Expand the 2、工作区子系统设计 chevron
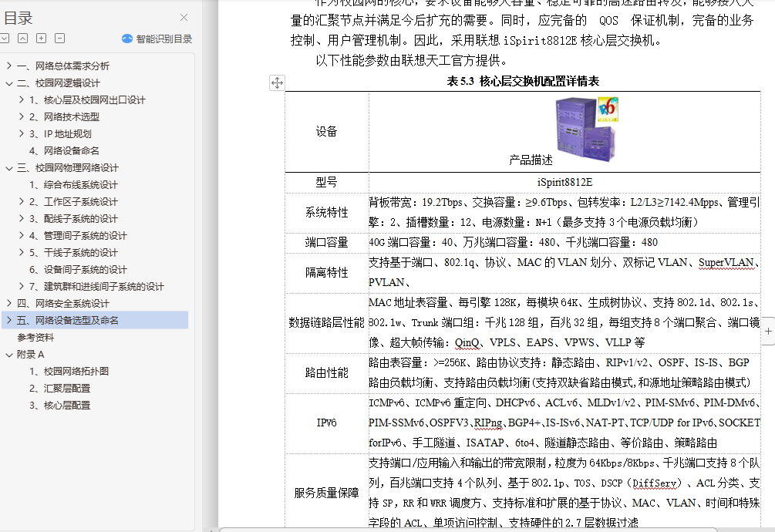Image resolution: width=775 pixels, height=532 pixels. (22, 201)
